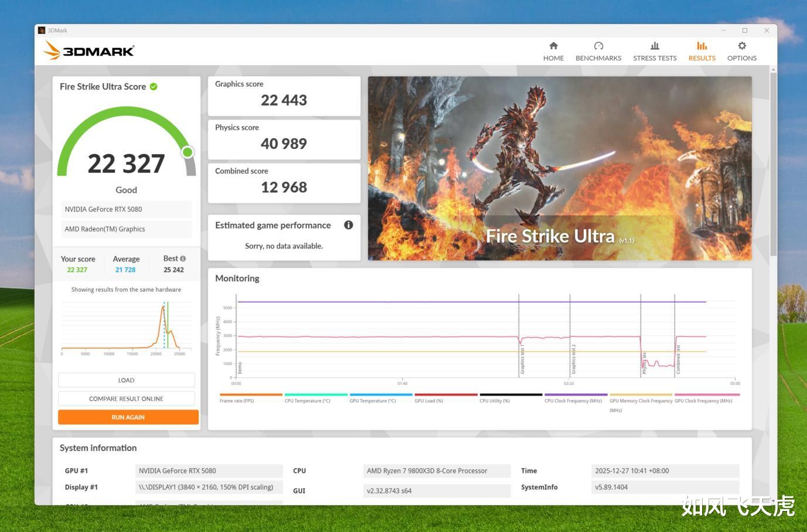807x532 pixels.
Task: Click the "Good" rating label under the score
Action: (x=126, y=190)
